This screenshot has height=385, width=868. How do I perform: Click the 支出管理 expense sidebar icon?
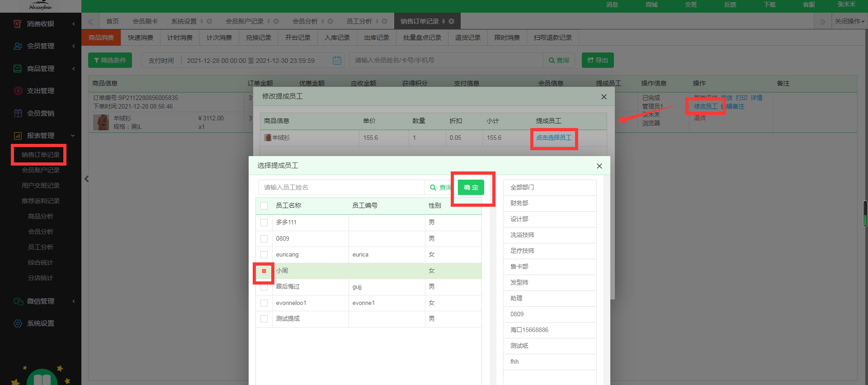point(18,91)
